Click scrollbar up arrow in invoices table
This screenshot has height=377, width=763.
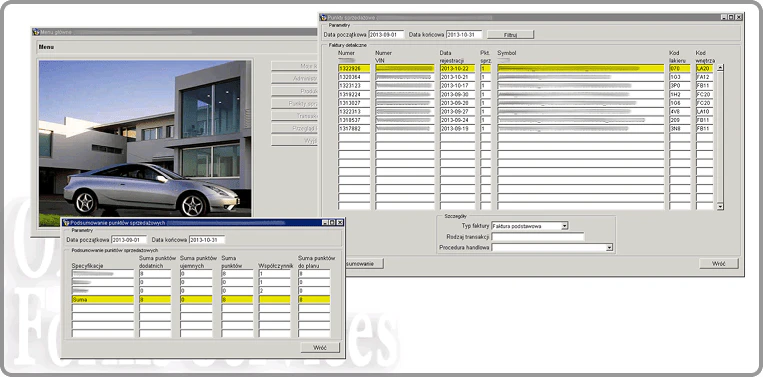720,68
